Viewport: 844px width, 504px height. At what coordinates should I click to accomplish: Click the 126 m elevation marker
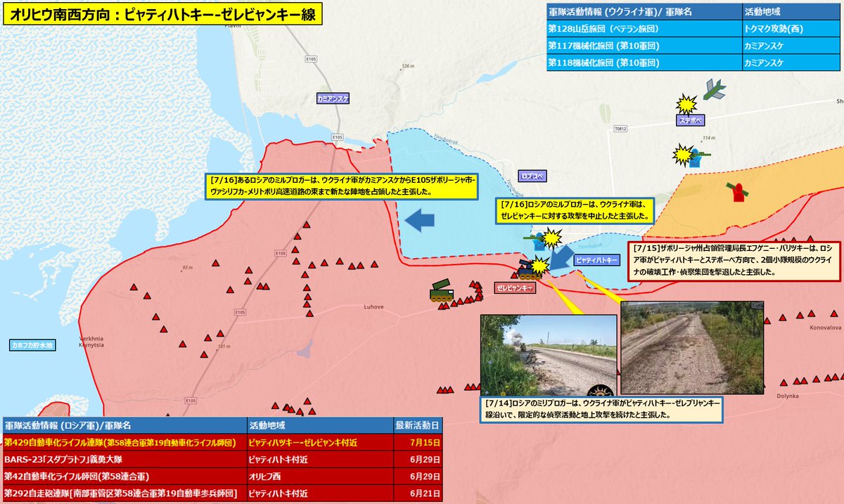pos(406,66)
